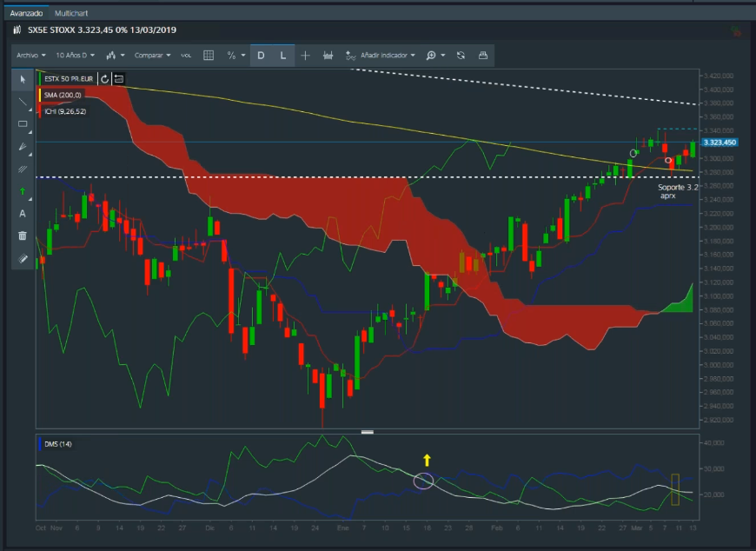Viewport: 756px width, 551px height.
Task: Toggle the VOL volume display
Action: tap(186, 55)
